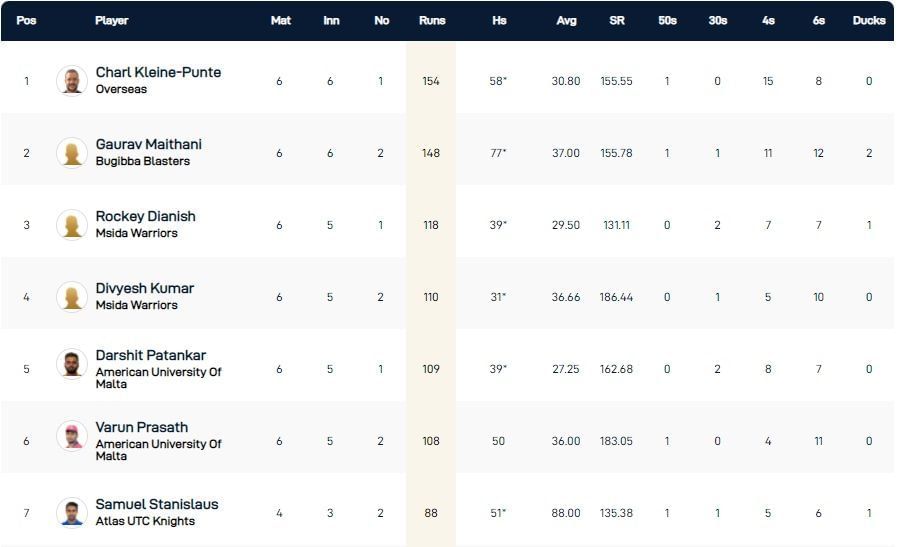Image resolution: width=898 pixels, height=547 pixels.
Task: Open Samuel Stanislaus player name link
Action: (x=156, y=505)
